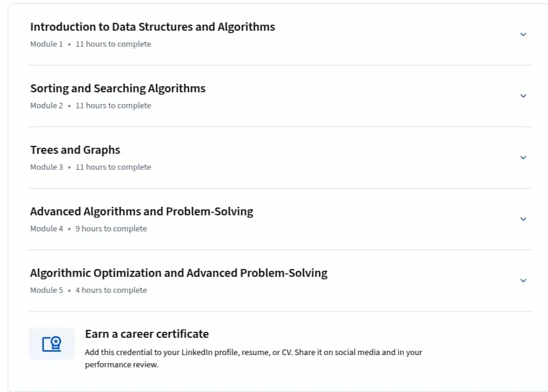Open the Trees and Graphs module title
The width and height of the screenshot is (548, 392).
(75, 150)
